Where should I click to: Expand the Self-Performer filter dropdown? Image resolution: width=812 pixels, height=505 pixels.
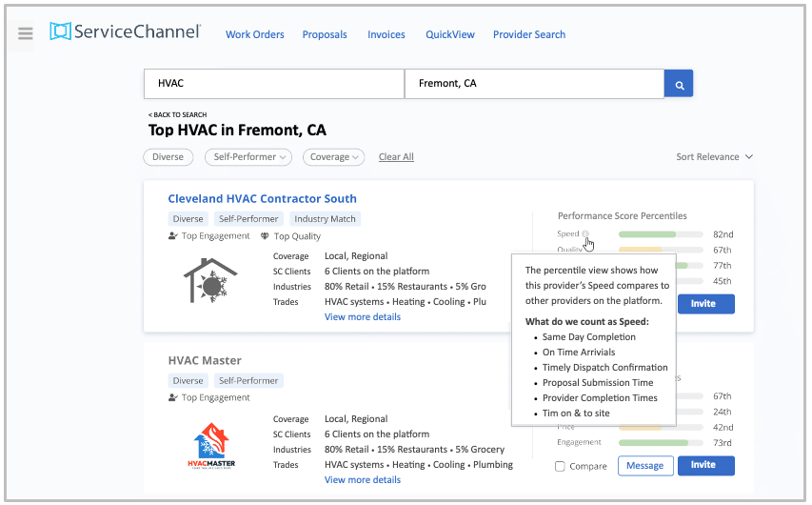[x=252, y=157]
